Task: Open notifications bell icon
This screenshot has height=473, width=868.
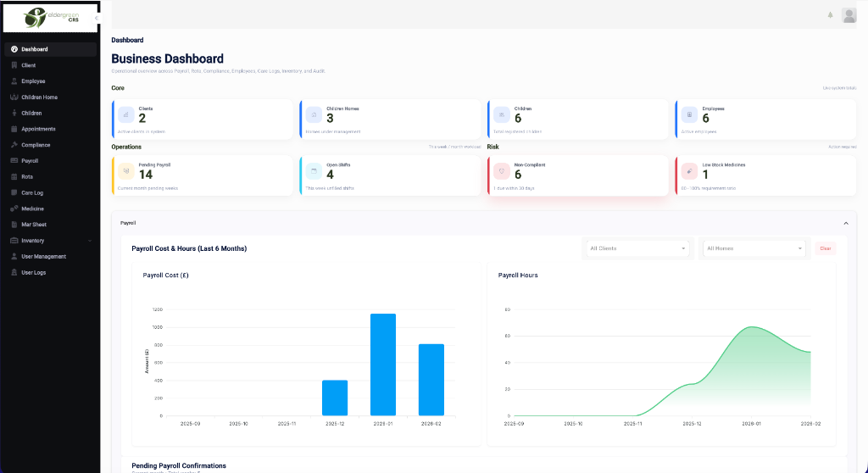Action: pyautogui.click(x=831, y=15)
